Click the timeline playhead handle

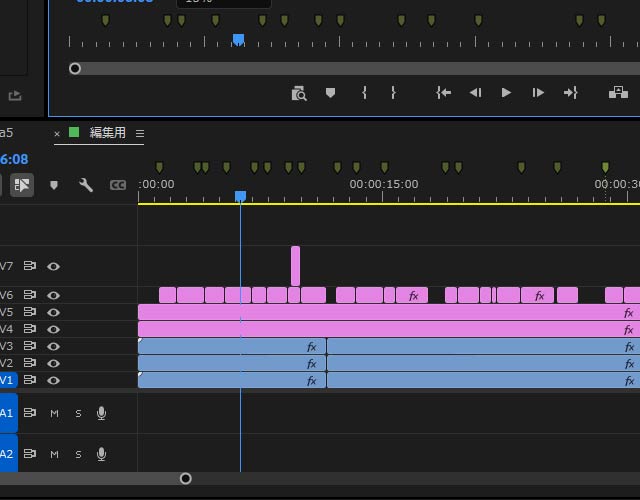point(240,196)
